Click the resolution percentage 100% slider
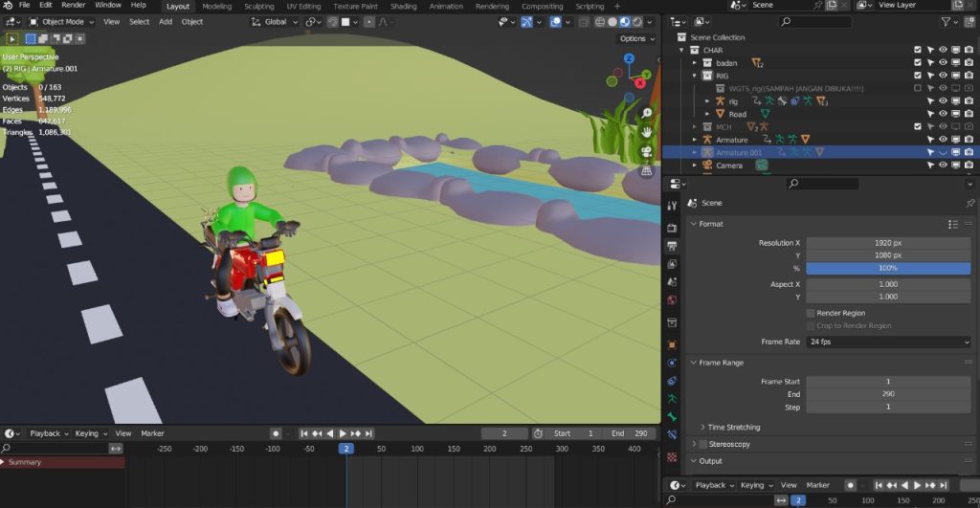This screenshot has width=980, height=508. pyautogui.click(x=888, y=269)
